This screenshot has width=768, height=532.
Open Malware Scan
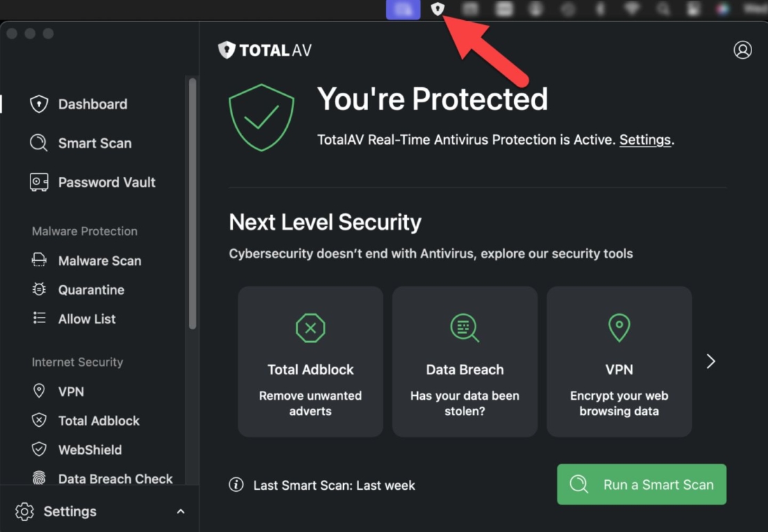100,260
